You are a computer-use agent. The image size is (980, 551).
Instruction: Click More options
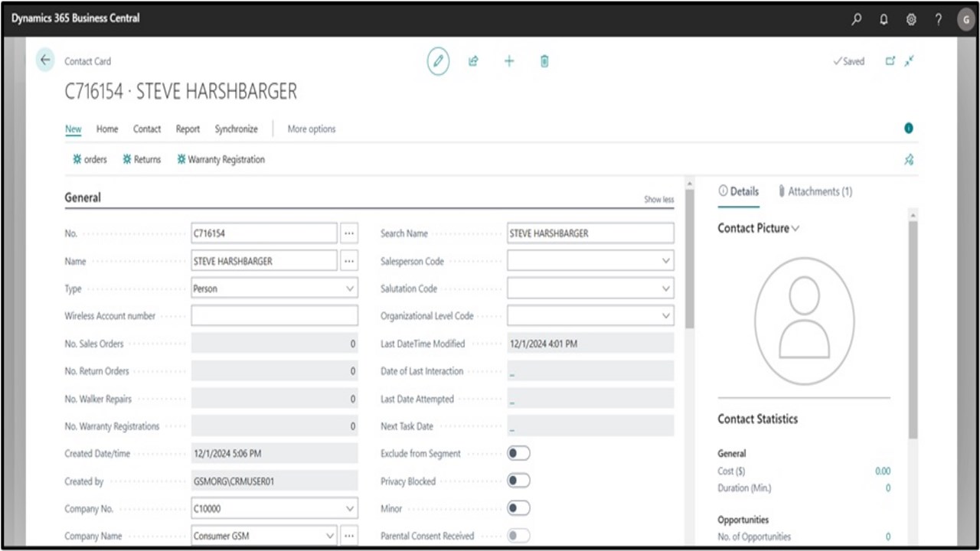312,129
